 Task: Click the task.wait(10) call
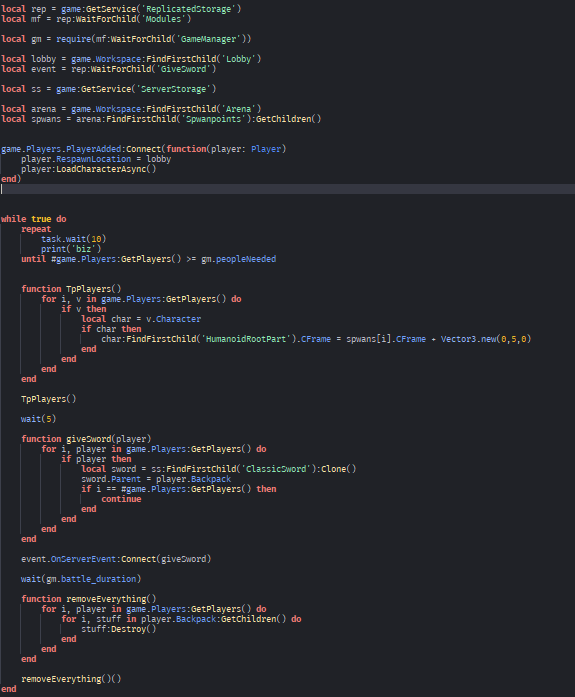74,239
